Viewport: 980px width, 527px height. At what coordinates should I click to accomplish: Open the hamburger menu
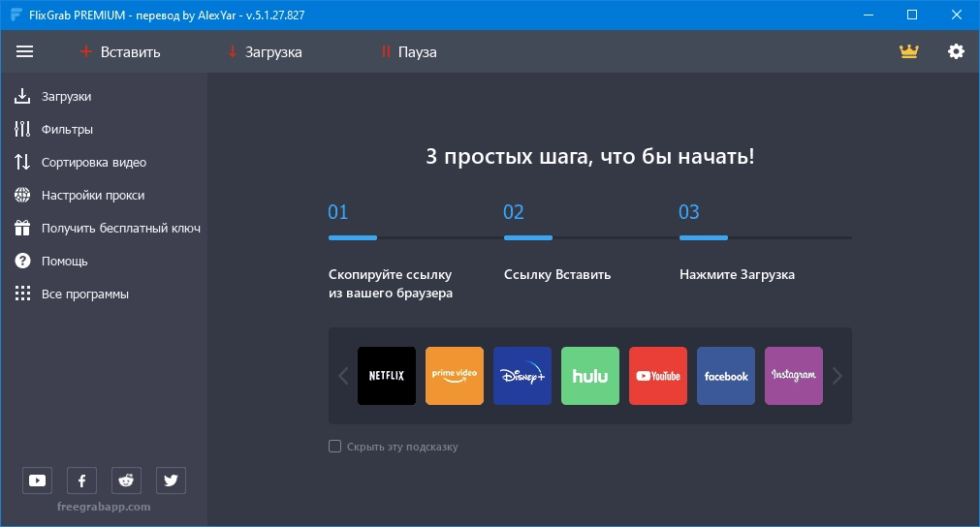[24, 51]
